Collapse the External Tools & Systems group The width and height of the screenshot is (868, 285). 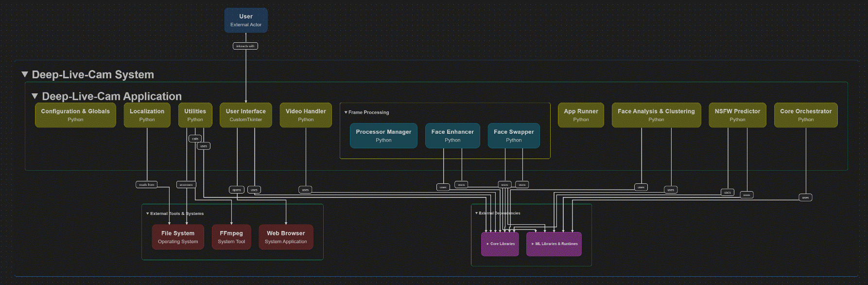coord(148,214)
